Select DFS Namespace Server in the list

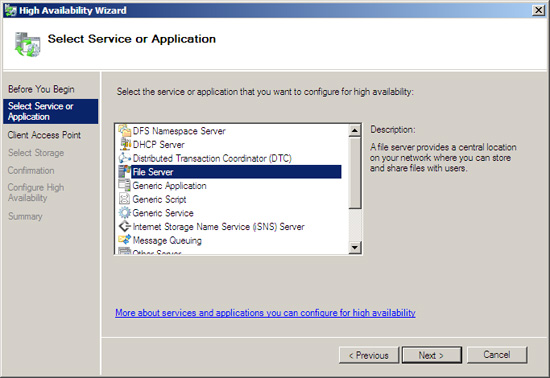[179, 131]
